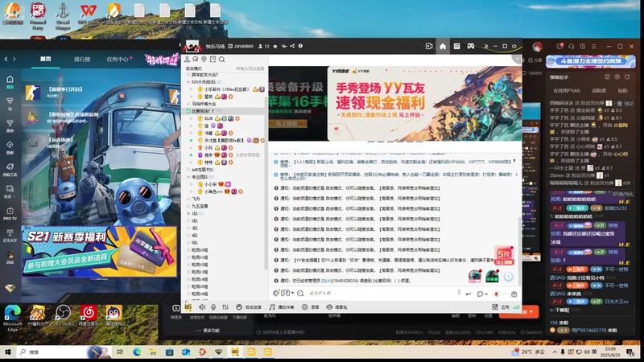
Task: Expand the 社交 sidebar item in game platform
Action: click(10, 191)
